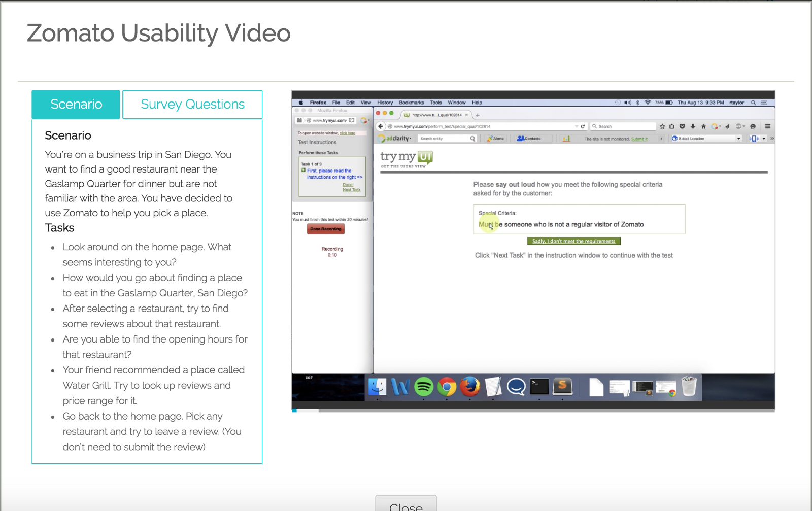
Task: Open the Tools menu in the recorded menu bar
Action: point(436,103)
